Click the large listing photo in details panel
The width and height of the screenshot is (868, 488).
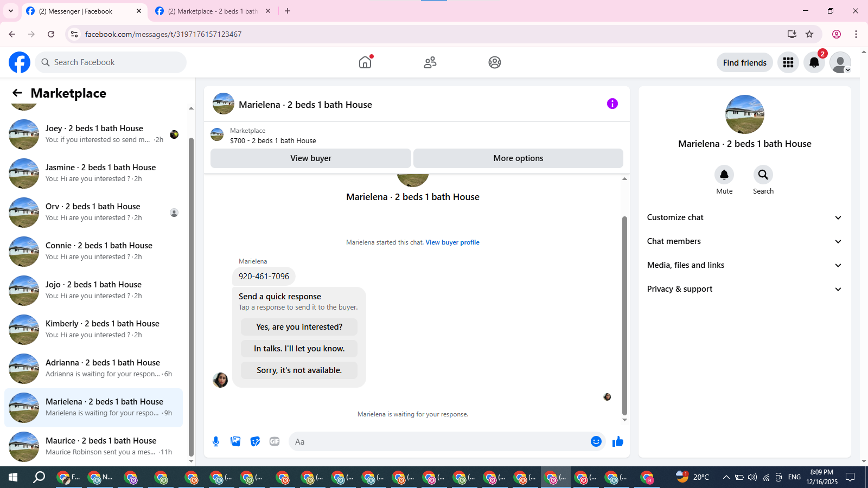tap(744, 114)
